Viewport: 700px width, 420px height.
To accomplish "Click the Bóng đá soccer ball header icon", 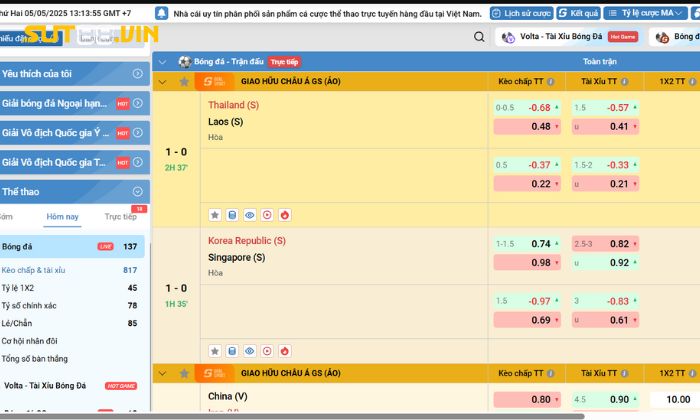I will click(184, 61).
